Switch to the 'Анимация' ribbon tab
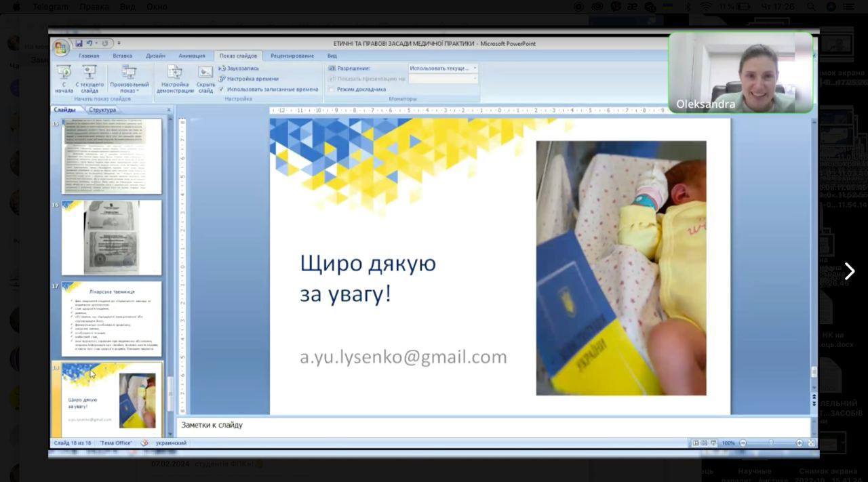 point(192,56)
